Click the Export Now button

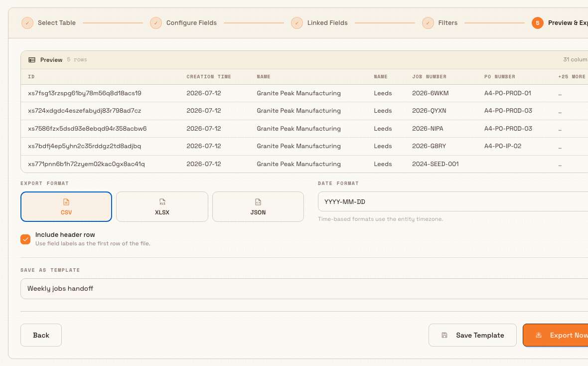click(x=556, y=335)
